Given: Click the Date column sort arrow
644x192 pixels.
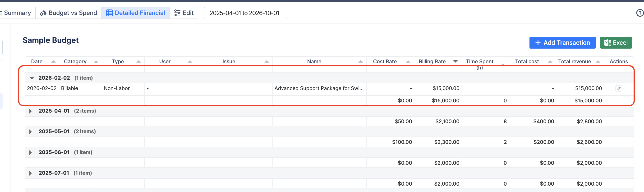Looking at the screenshot, I should 53,61.
